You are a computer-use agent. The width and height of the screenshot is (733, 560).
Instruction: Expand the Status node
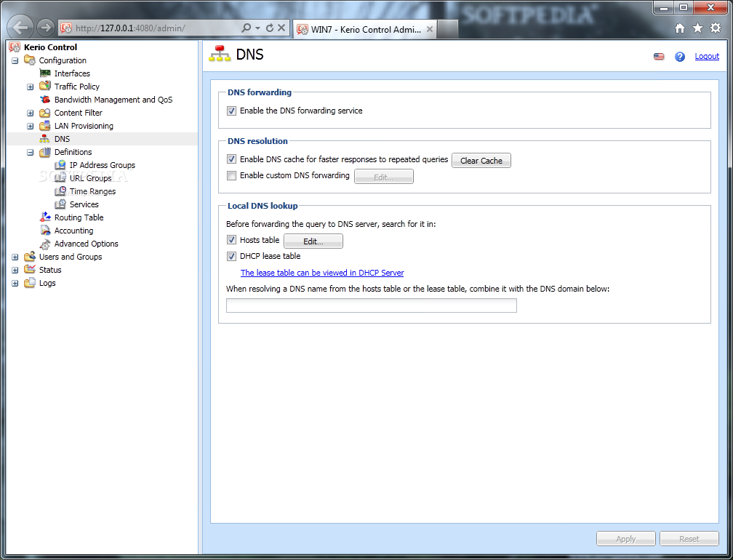tap(15, 271)
